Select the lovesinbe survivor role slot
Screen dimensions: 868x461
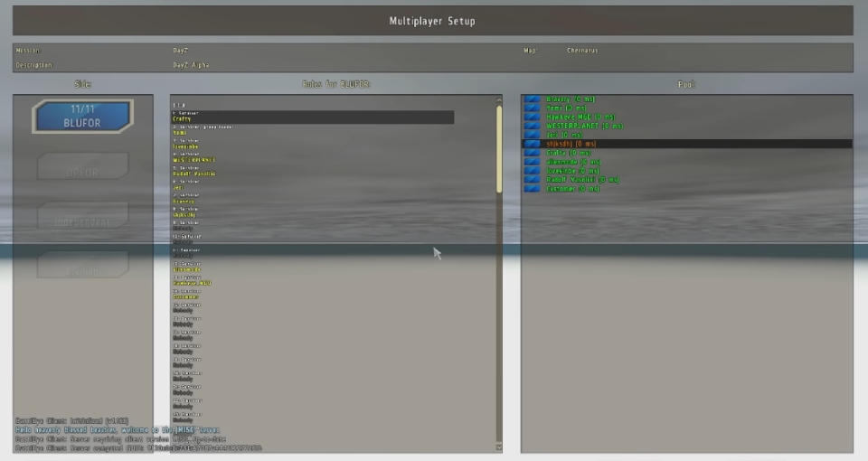tap(313, 144)
